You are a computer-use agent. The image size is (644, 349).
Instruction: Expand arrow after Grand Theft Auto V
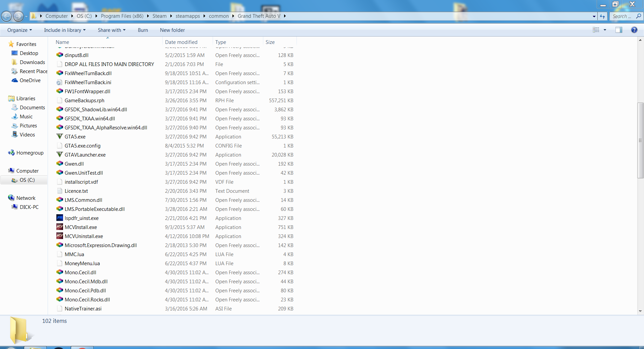click(285, 16)
